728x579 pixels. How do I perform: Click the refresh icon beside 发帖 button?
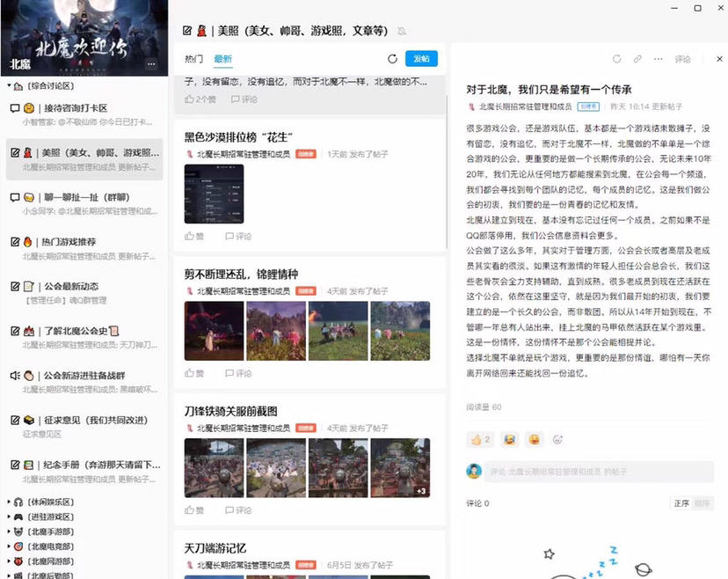pyautogui.click(x=393, y=59)
